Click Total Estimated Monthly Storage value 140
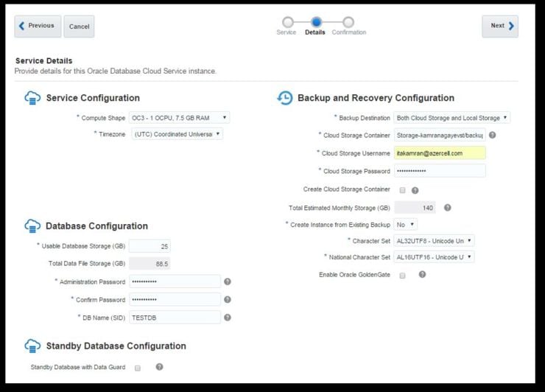The height and width of the screenshot is (392, 545). (x=415, y=208)
